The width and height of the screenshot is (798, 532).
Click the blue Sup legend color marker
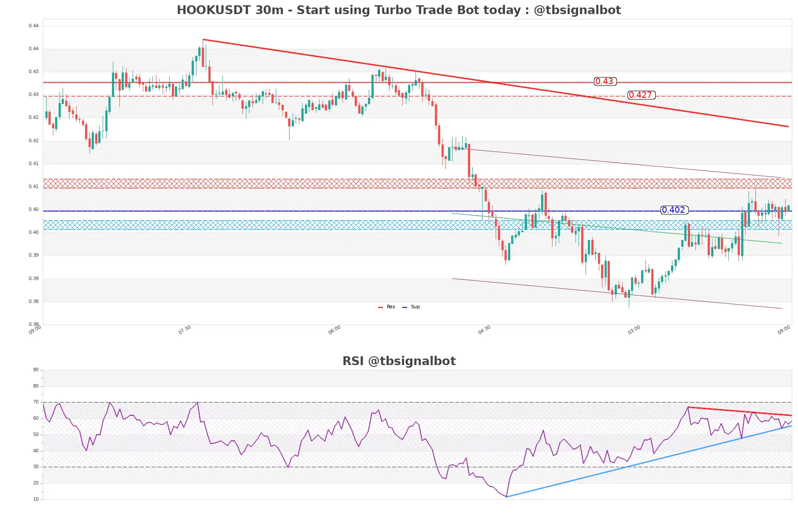405,307
